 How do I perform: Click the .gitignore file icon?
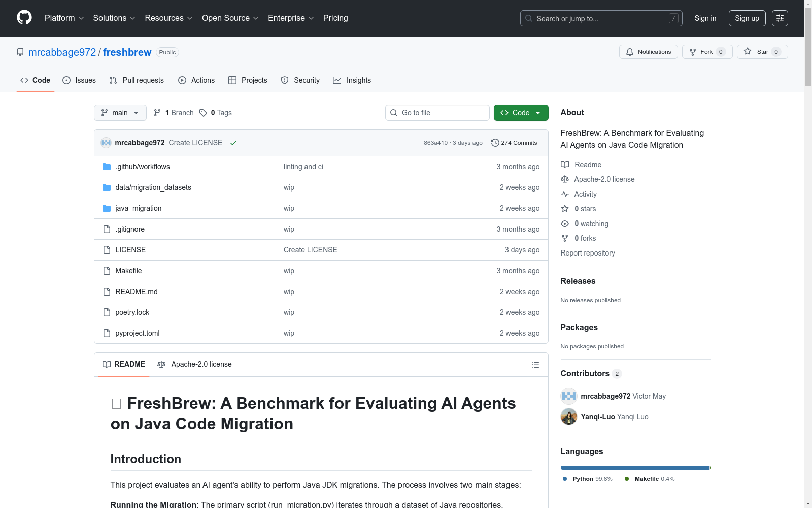pos(107,229)
